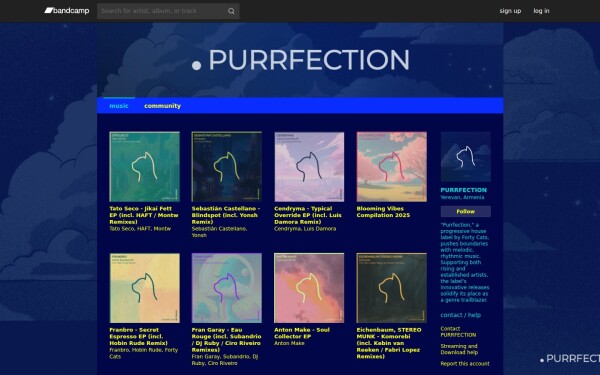This screenshot has height=375, width=600.
Task: Click the 'Tato Seco, HAFT, Montw' artist text
Action: pyautogui.click(x=140, y=228)
